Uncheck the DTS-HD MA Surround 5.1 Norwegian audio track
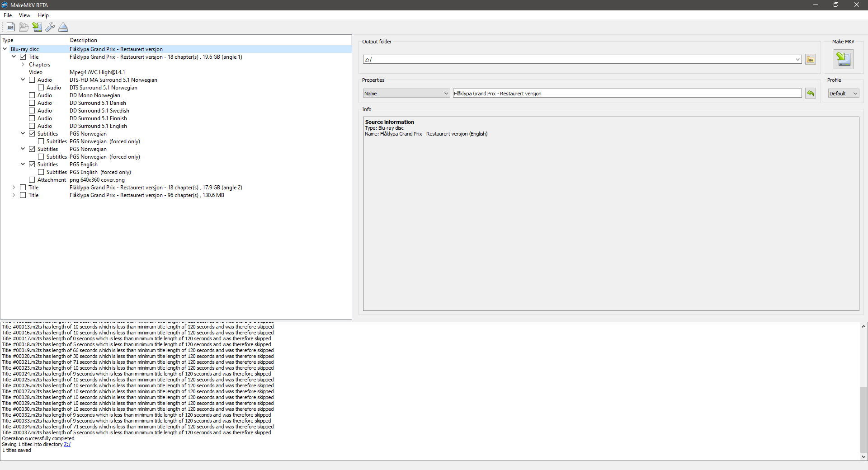Image resolution: width=868 pixels, height=470 pixels. 32,80
